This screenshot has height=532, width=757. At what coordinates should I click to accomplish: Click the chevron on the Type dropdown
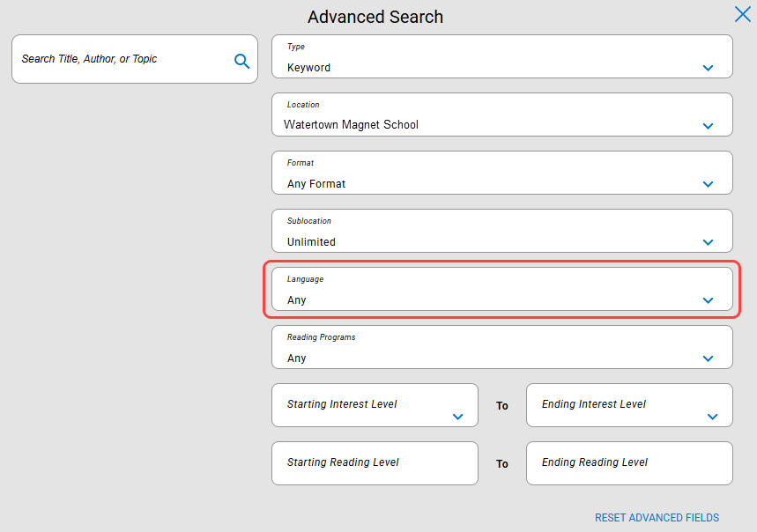point(708,66)
